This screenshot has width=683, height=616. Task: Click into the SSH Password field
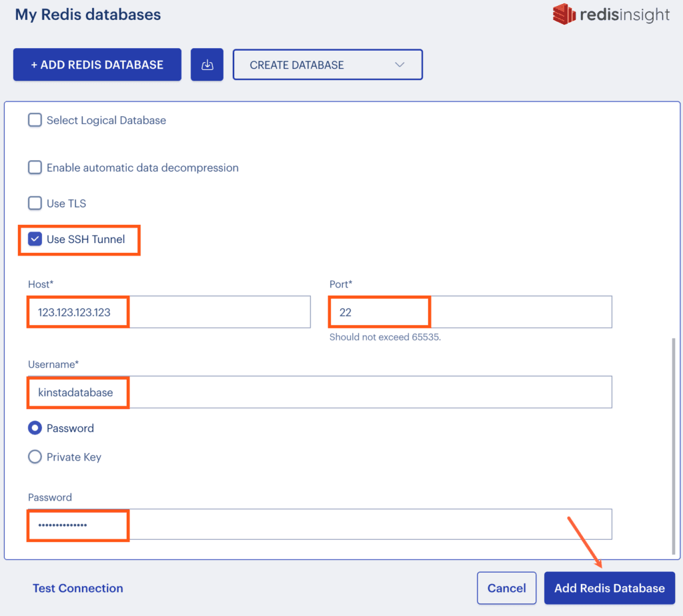319,525
